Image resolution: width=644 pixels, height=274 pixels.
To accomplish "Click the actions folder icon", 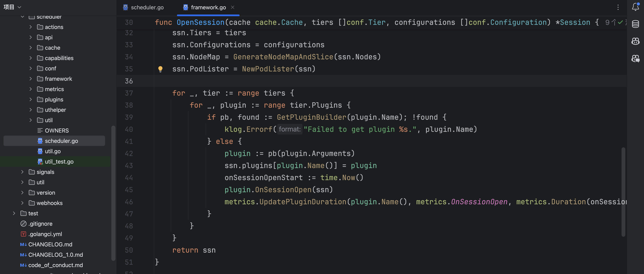I will 40,27.
